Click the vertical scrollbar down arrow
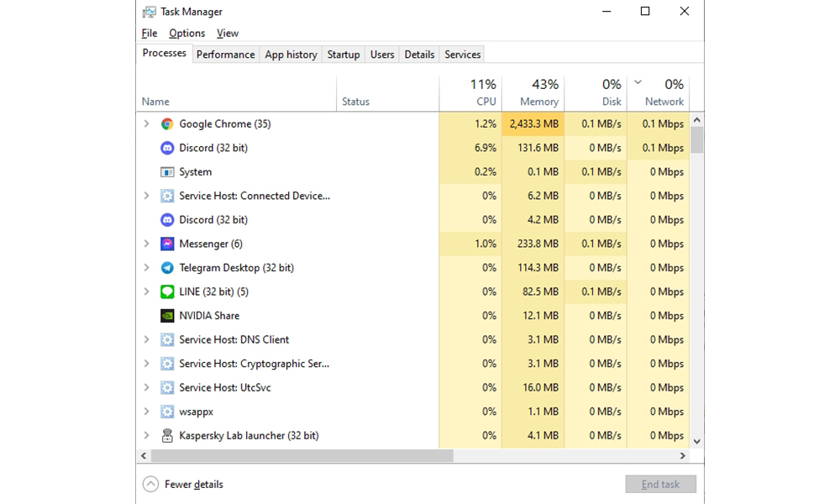The height and width of the screenshot is (504, 840). [696, 442]
